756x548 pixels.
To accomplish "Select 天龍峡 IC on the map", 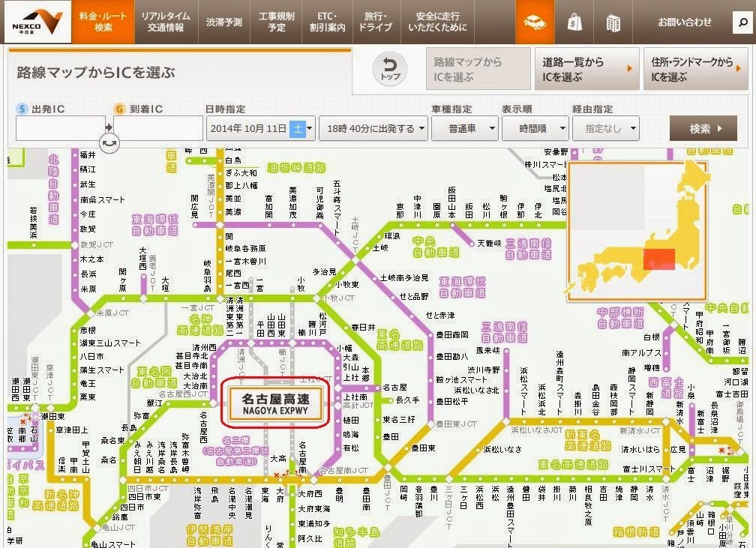I will coord(489,244).
